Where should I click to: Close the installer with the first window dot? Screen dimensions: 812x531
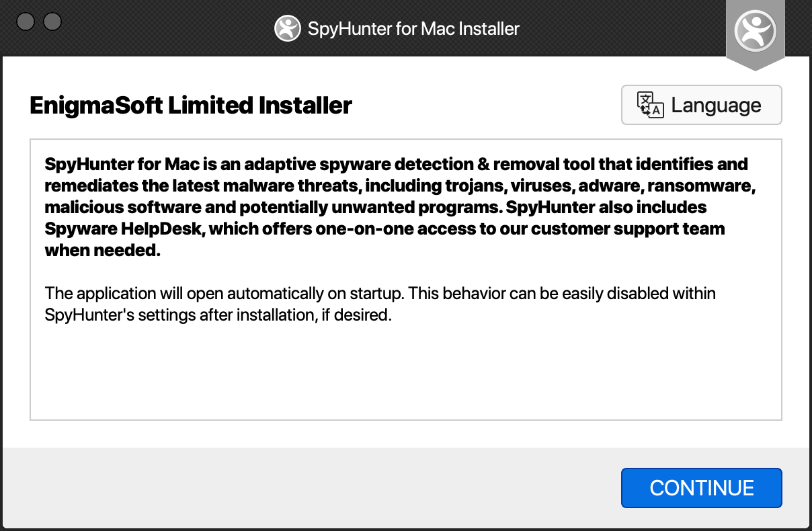(26, 22)
